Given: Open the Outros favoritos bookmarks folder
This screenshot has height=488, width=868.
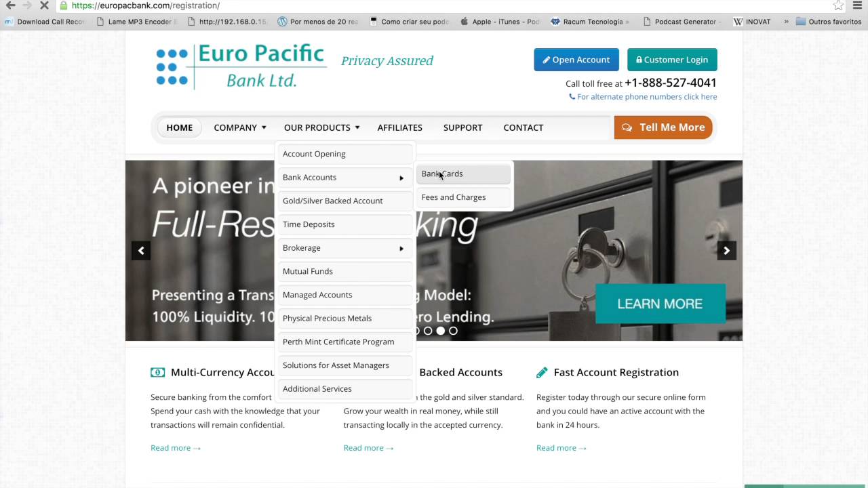Looking at the screenshot, I should click(x=829, y=22).
